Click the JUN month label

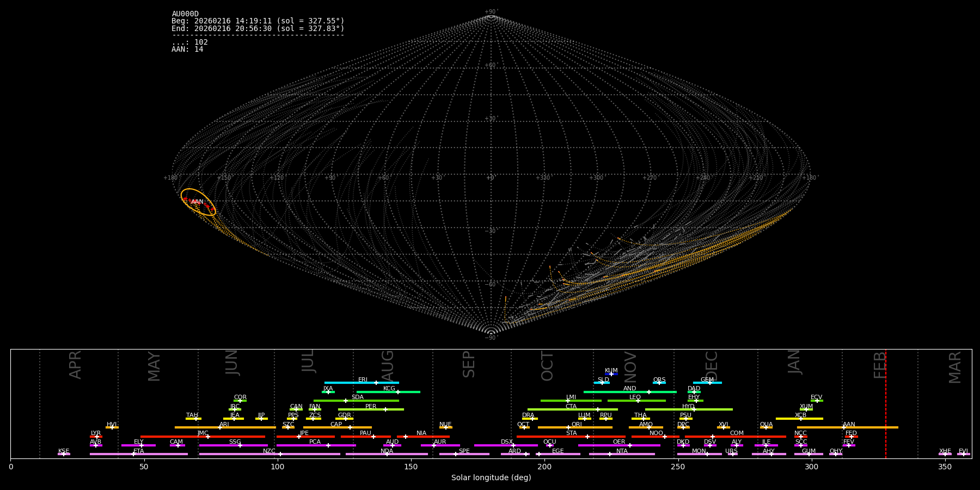[x=232, y=362]
